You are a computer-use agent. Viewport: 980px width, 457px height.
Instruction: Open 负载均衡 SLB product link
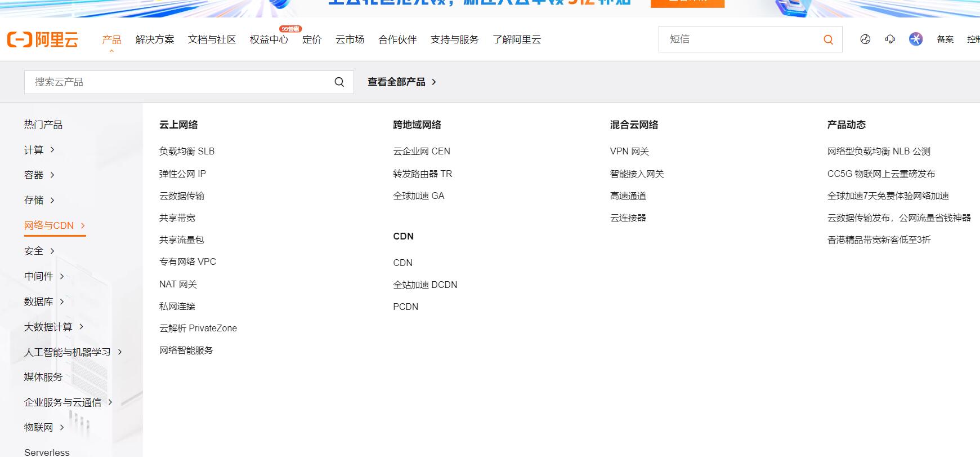pyautogui.click(x=187, y=151)
